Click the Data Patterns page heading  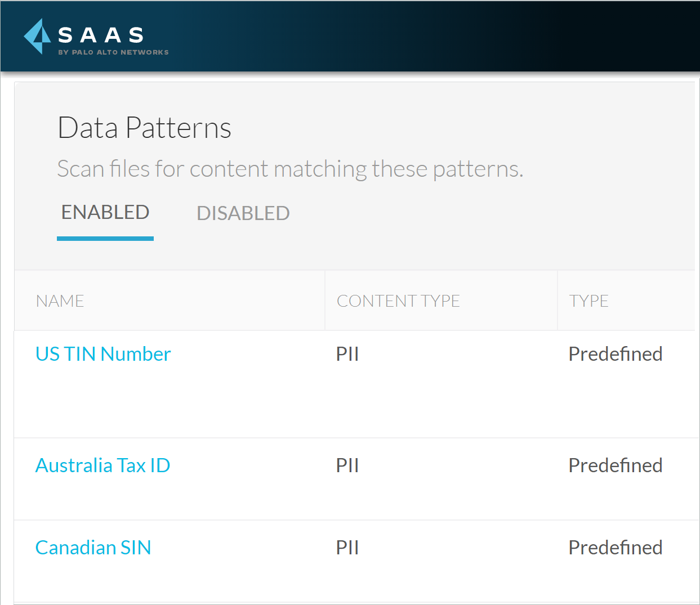tap(145, 128)
